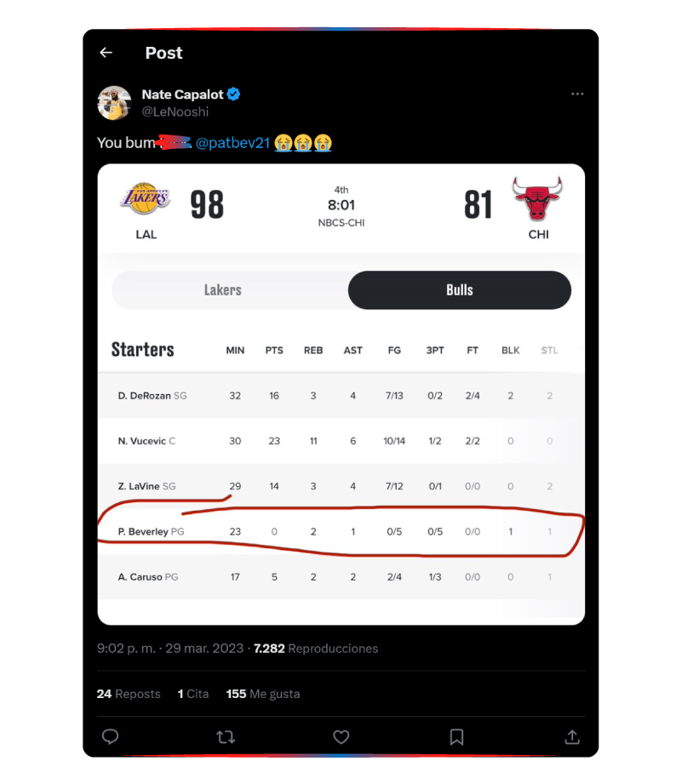Repost the tweet via the retweet icon

tap(226, 737)
